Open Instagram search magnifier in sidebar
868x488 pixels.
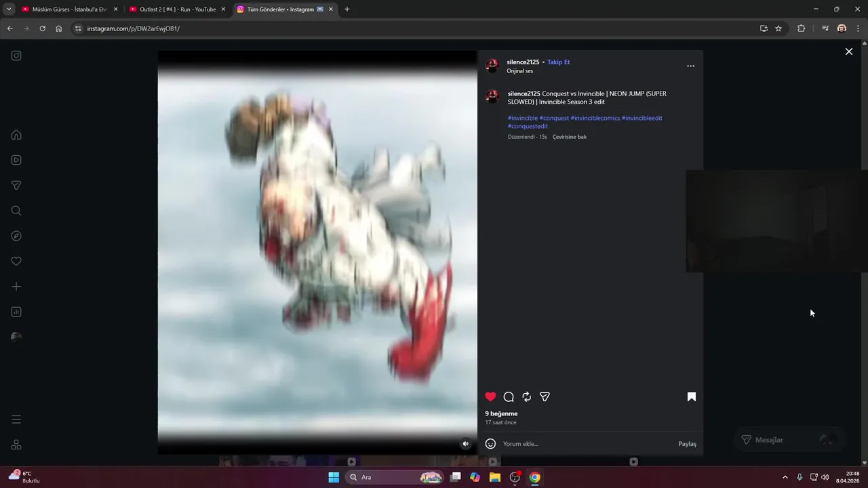pos(16,211)
